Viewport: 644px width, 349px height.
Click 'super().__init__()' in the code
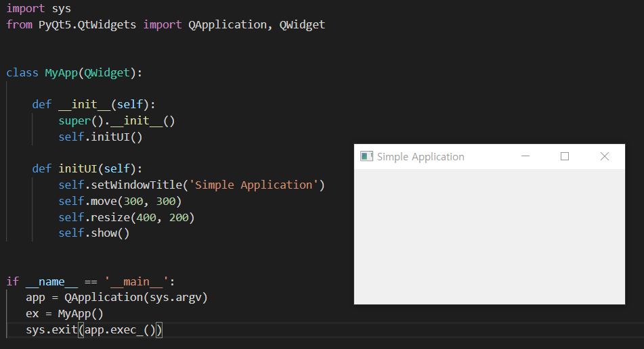(x=116, y=120)
